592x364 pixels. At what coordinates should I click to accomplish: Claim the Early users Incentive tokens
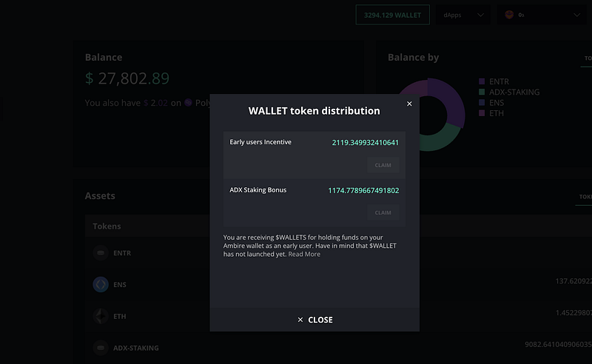[383, 165]
